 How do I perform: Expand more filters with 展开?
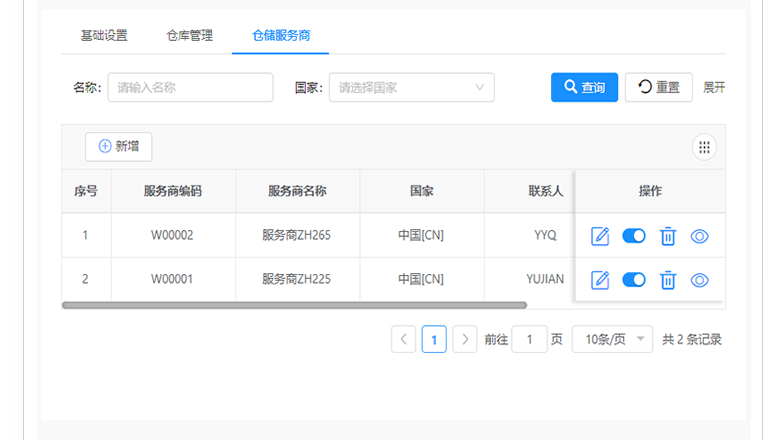pyautogui.click(x=714, y=87)
